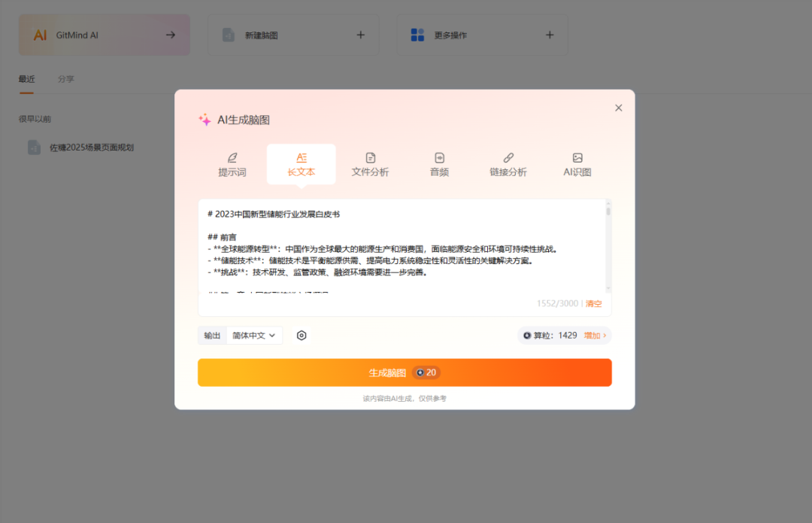This screenshot has height=523, width=812.
Task: Click the plus icon beside 更多操作
Action: tap(550, 35)
